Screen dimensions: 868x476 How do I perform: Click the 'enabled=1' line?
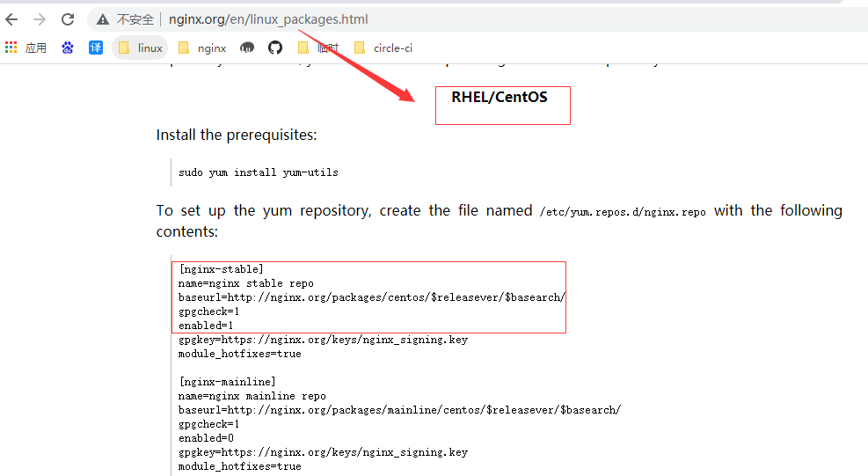[206, 326]
